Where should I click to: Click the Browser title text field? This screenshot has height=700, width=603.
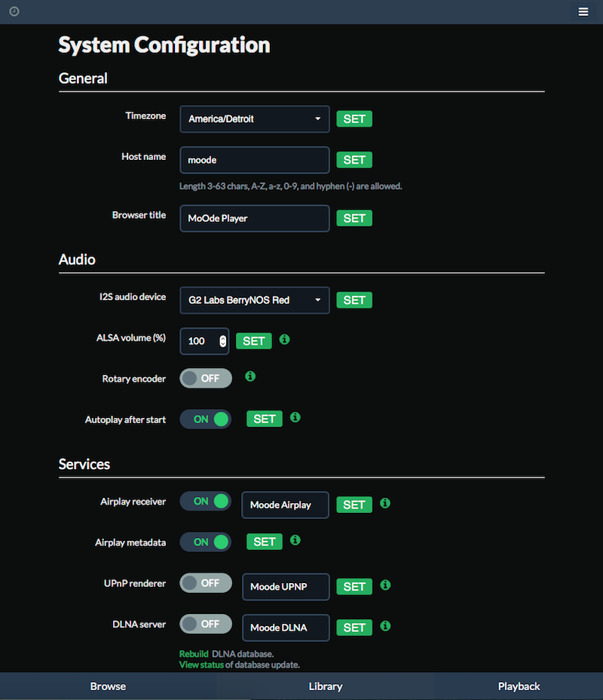click(255, 218)
